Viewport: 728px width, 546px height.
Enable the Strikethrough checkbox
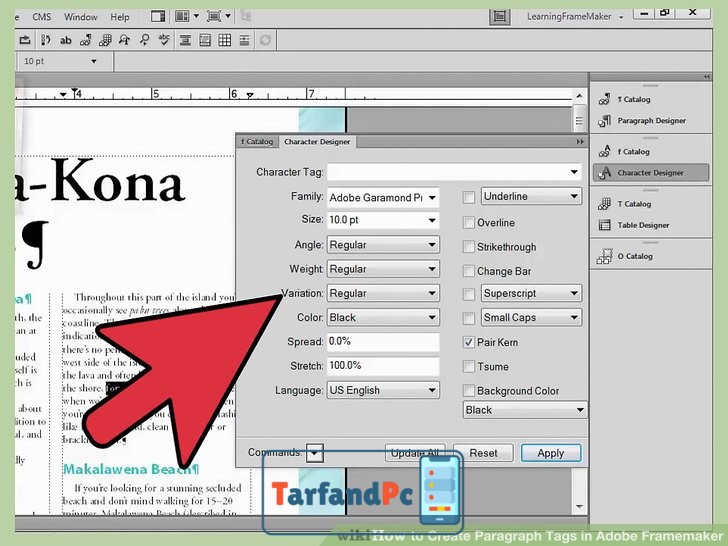click(469, 247)
